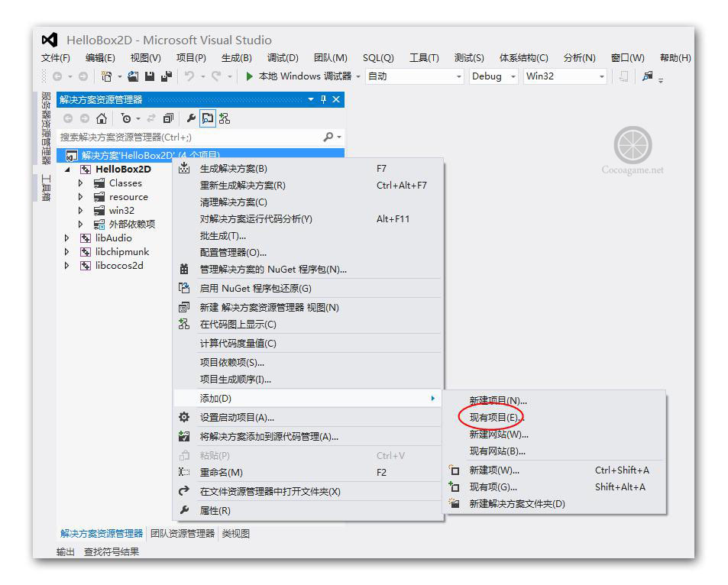This screenshot has height=585, width=728.
Task: Select 管理解决方案的 NuGet 程序包(N)
Action: [x=309, y=270]
